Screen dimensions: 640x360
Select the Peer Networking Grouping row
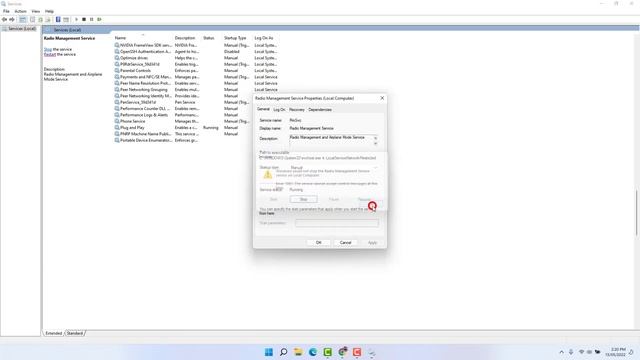(196, 89)
